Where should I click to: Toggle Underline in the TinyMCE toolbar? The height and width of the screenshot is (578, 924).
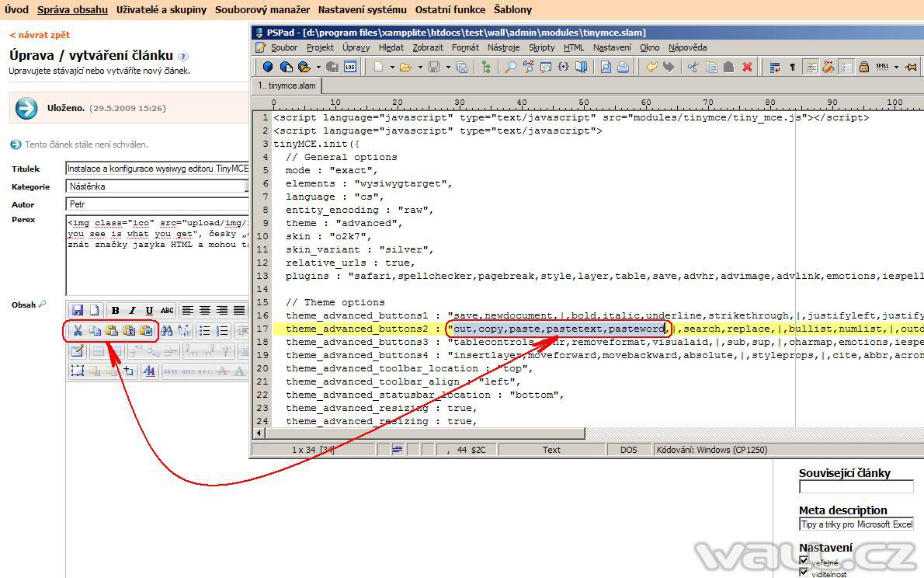pos(149,310)
